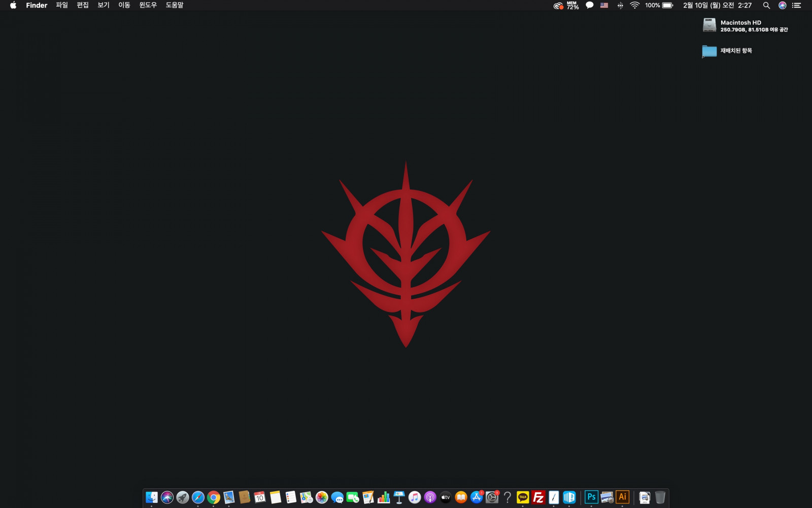Open Launchpad rocket icon
812x508 pixels.
click(183, 497)
